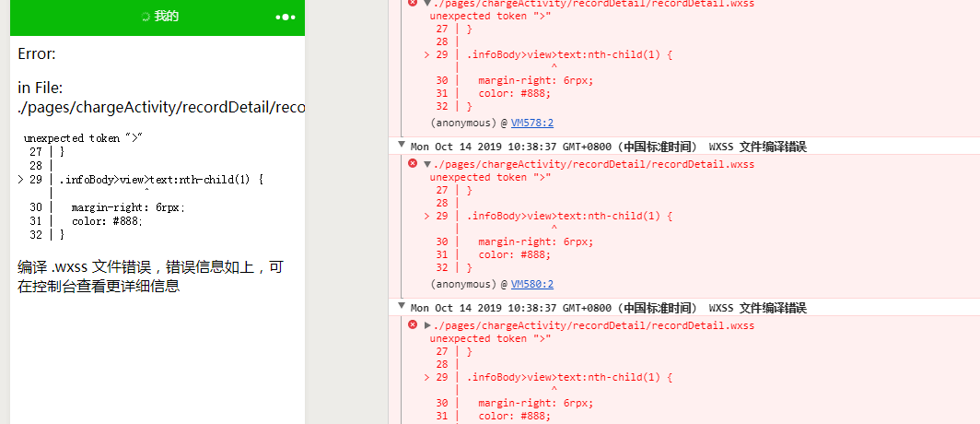Click the (anonymous) label beside VM580:2
Image resolution: width=980 pixels, height=424 pixels.
[x=464, y=285]
